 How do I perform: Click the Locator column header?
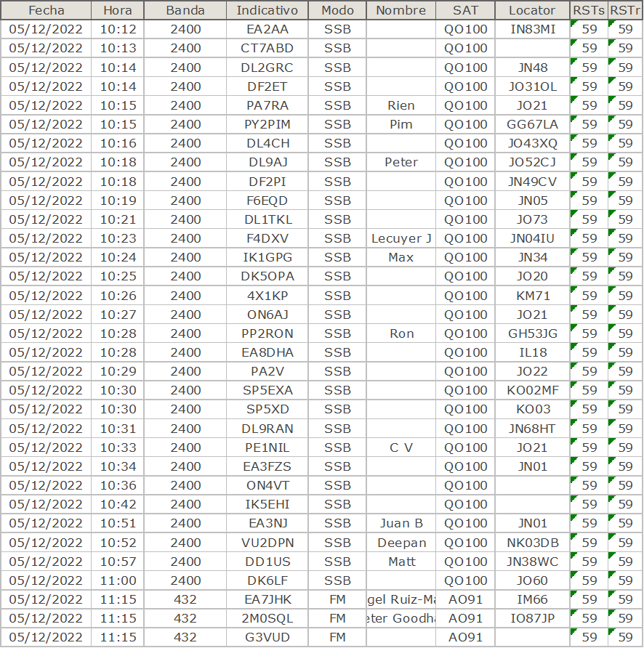532,10
